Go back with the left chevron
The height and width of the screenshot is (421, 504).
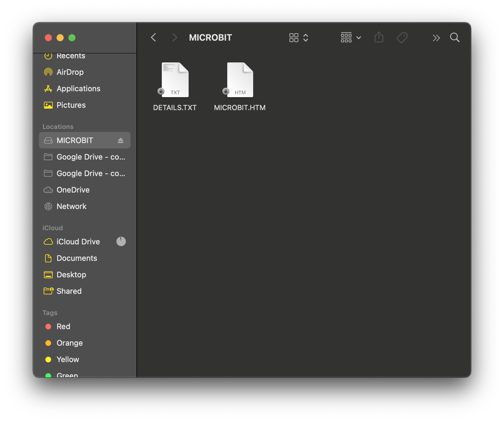click(x=154, y=37)
